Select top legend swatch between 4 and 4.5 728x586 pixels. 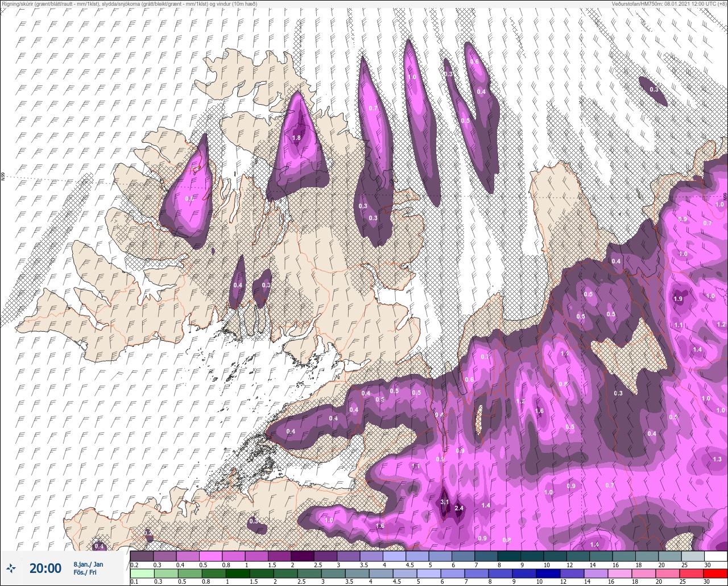click(x=394, y=555)
